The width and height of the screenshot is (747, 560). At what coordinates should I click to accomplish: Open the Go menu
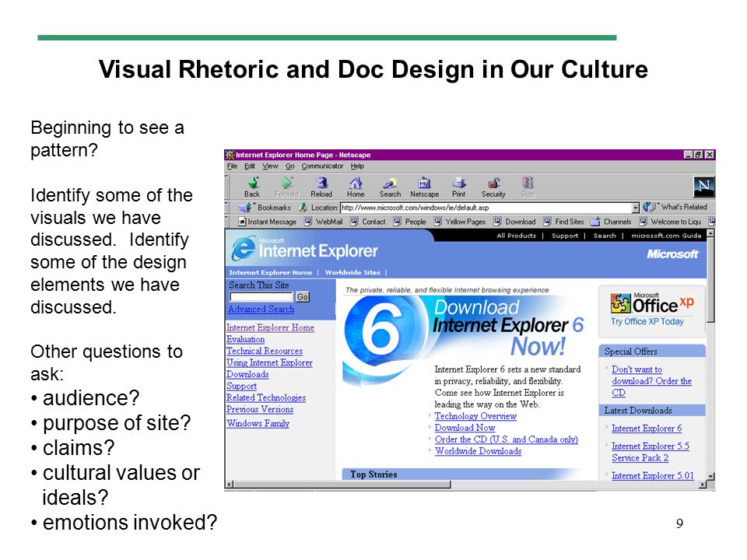(x=290, y=166)
